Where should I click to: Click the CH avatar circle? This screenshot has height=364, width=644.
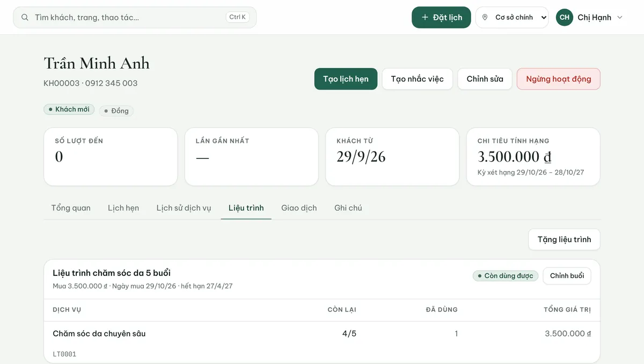565,17
